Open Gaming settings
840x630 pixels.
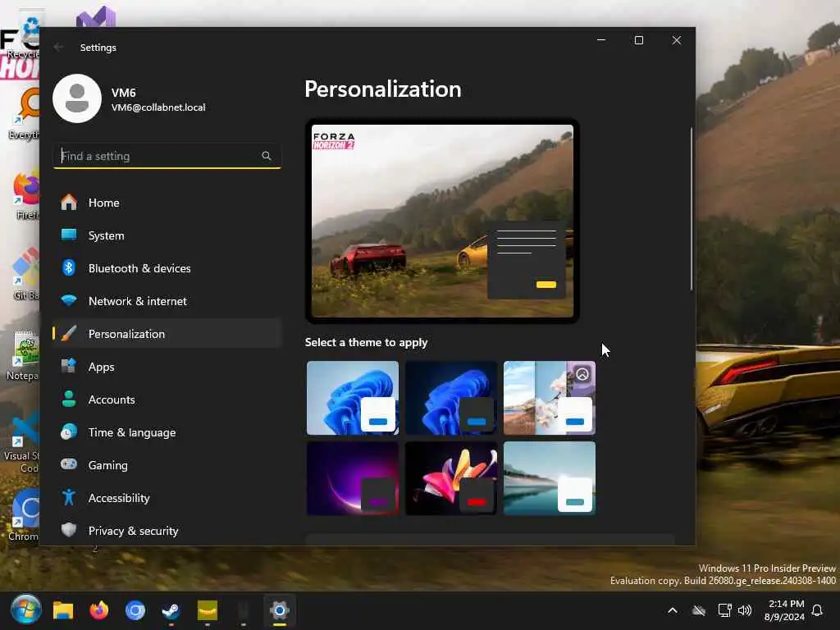167,465
